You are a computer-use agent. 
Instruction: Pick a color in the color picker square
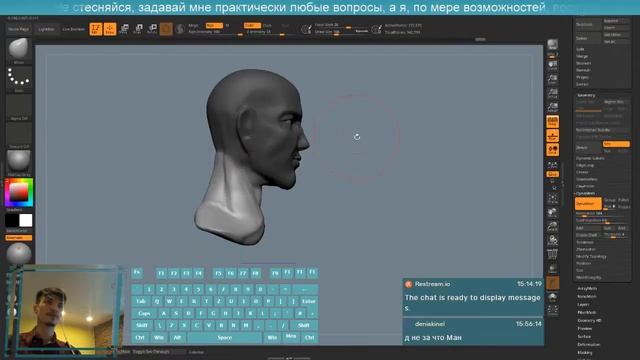pyautogui.click(x=19, y=192)
